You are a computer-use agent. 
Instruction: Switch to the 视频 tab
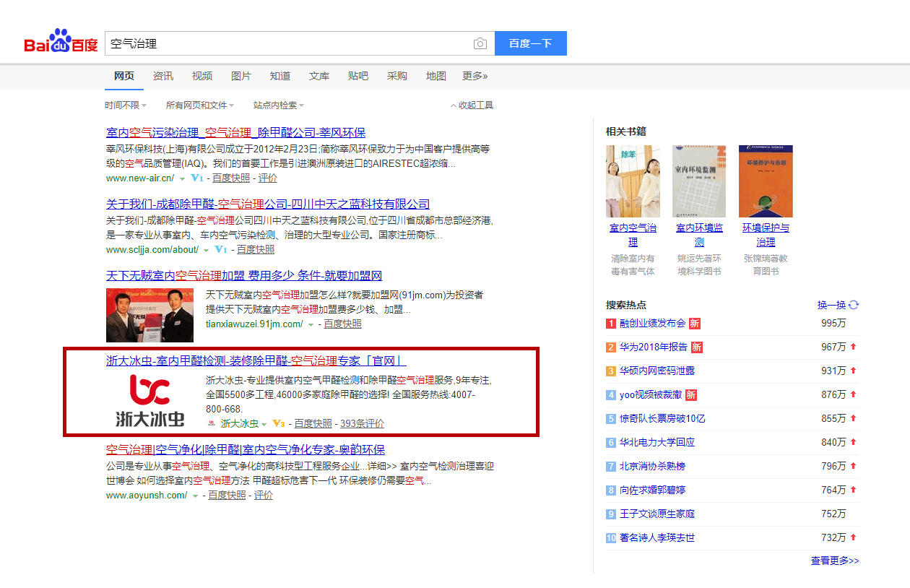[202, 76]
